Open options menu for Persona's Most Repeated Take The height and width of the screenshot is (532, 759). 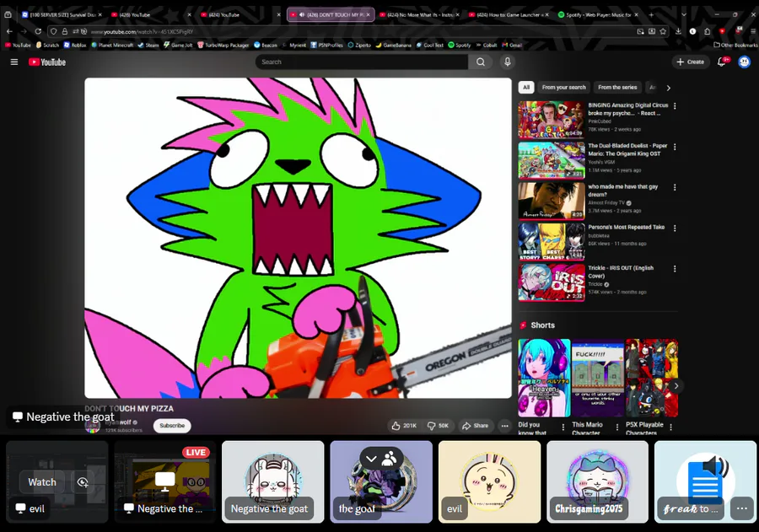point(675,228)
